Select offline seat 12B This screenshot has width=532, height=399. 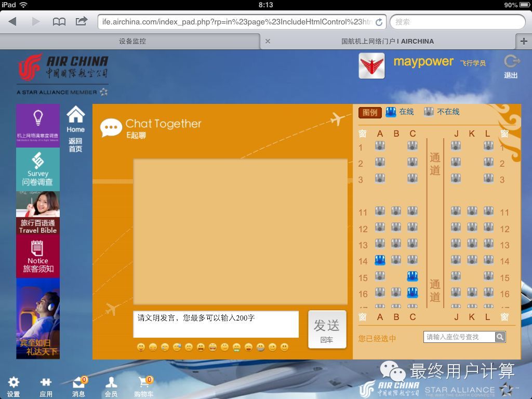(396, 227)
